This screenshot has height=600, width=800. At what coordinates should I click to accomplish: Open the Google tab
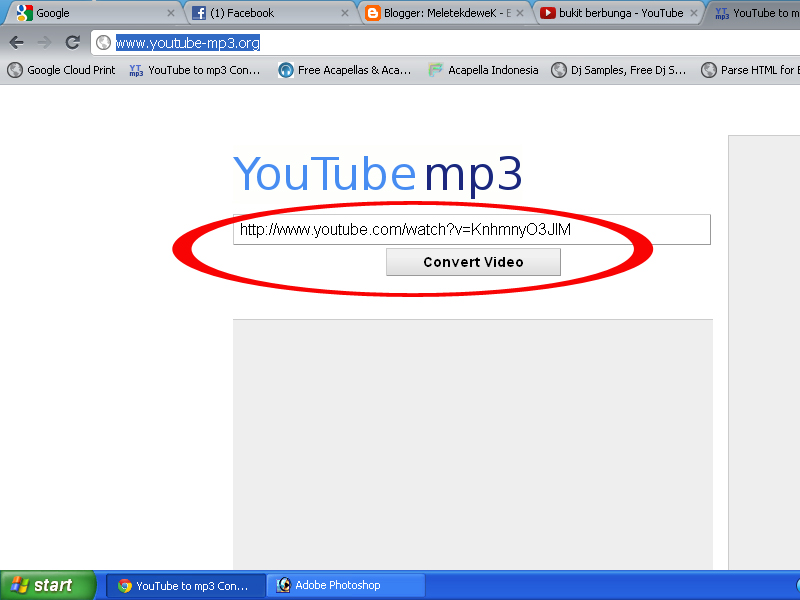tap(92, 13)
